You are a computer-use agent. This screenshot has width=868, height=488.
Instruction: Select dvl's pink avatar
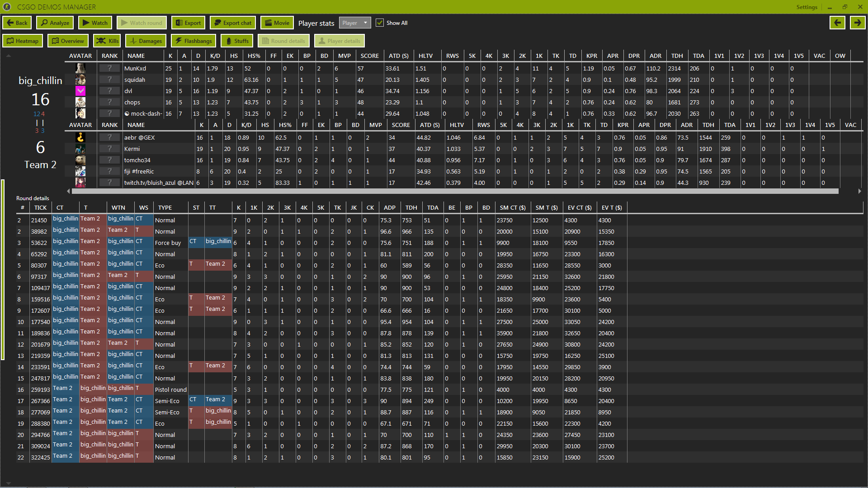[80, 91]
